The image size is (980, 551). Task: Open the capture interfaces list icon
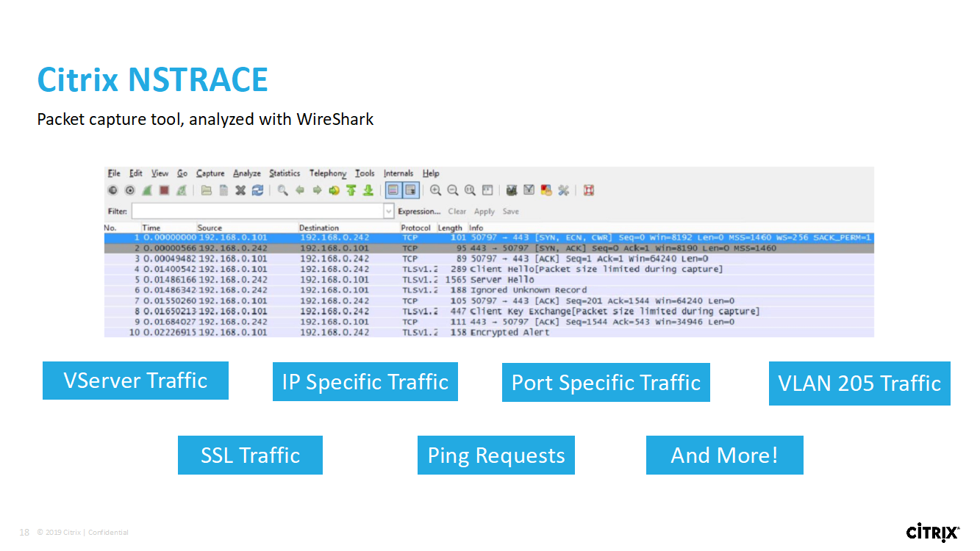pyautogui.click(x=113, y=190)
